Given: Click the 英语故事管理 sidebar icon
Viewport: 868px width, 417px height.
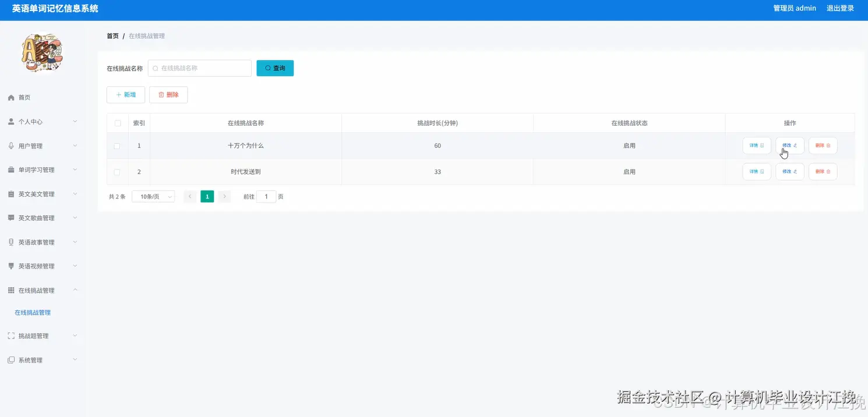Looking at the screenshot, I should point(10,242).
